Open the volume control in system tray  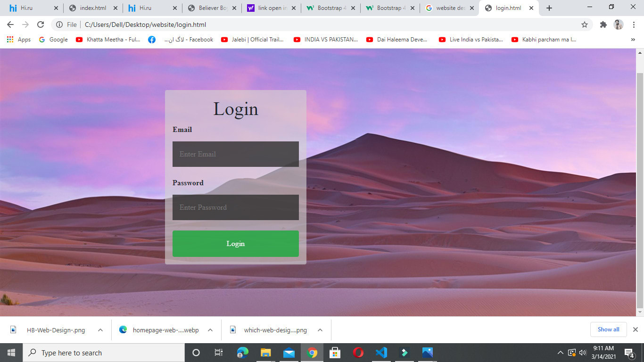pyautogui.click(x=583, y=353)
